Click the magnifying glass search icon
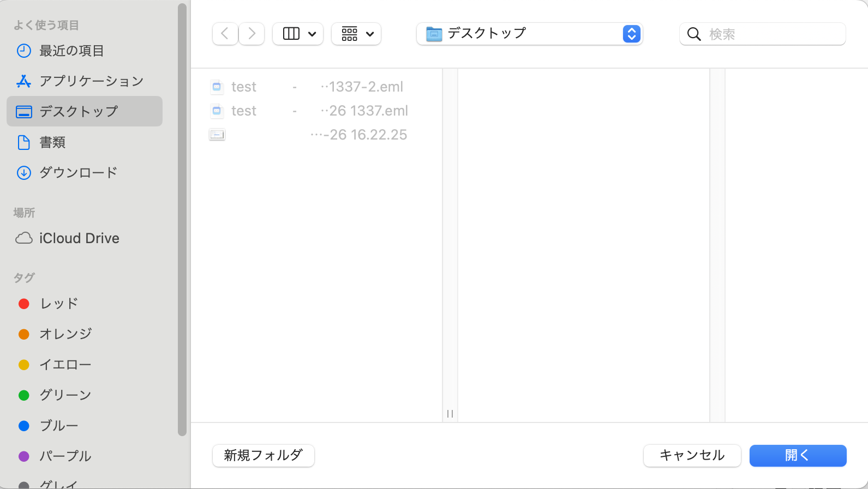Screen dimensions: 868x489 pos(694,34)
